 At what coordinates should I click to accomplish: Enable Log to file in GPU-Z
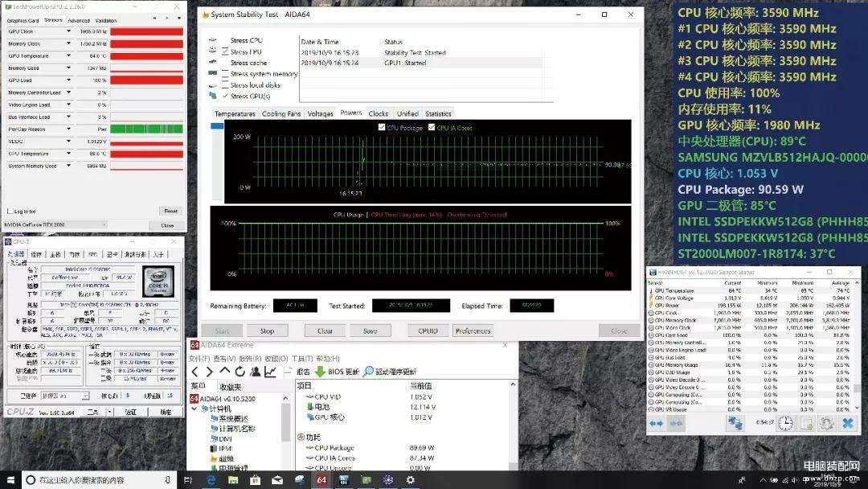(x=10, y=211)
